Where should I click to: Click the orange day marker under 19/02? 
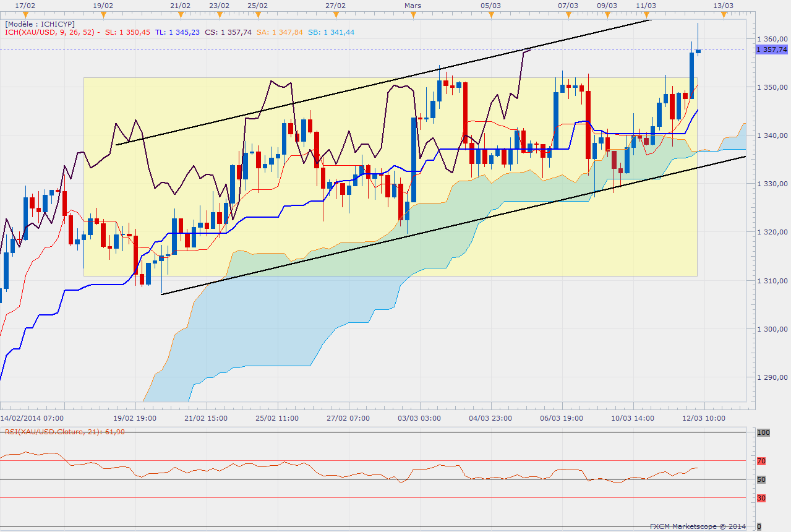(x=102, y=15)
